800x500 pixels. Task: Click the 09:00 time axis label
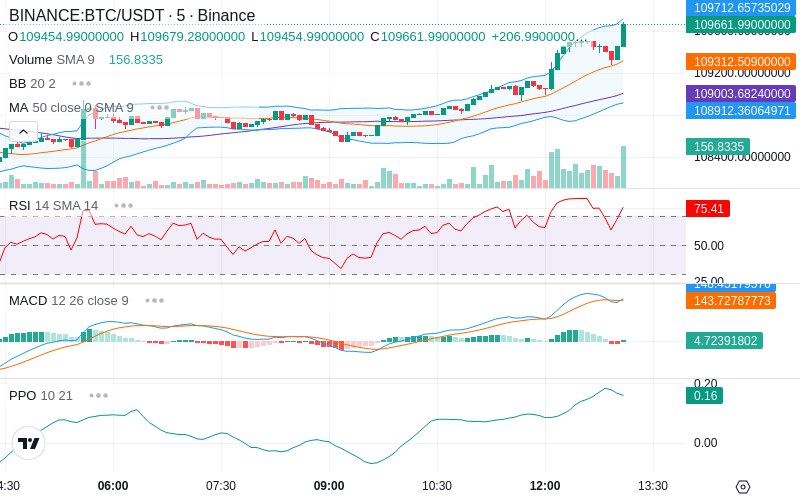pyautogui.click(x=329, y=486)
